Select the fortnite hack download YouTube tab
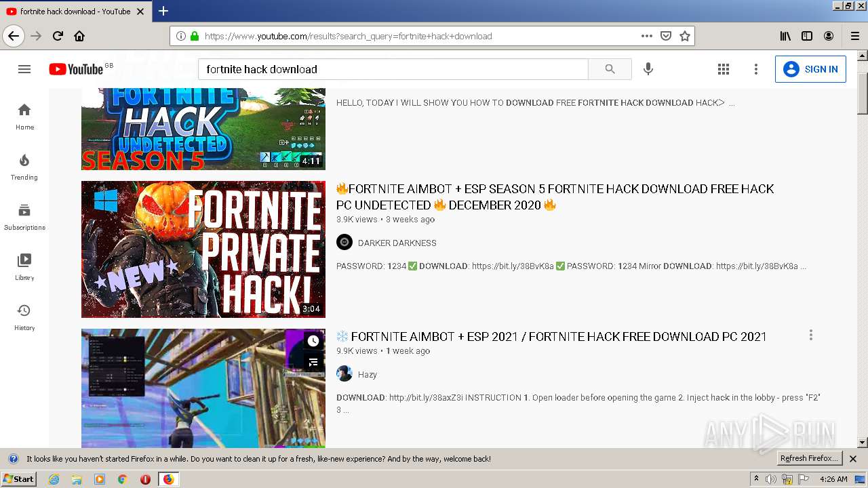This screenshot has width=868, height=488. point(76,12)
